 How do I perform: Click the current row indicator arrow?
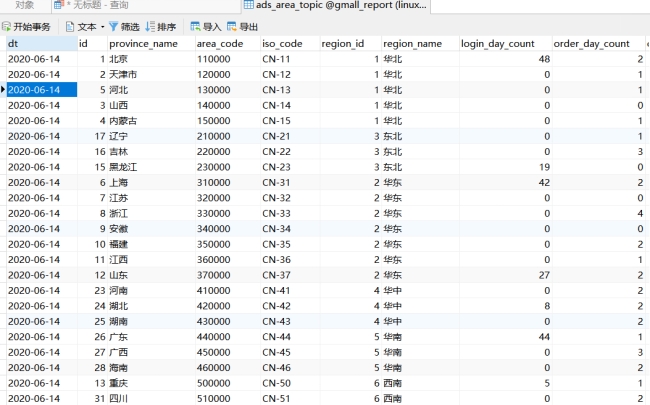click(3, 90)
